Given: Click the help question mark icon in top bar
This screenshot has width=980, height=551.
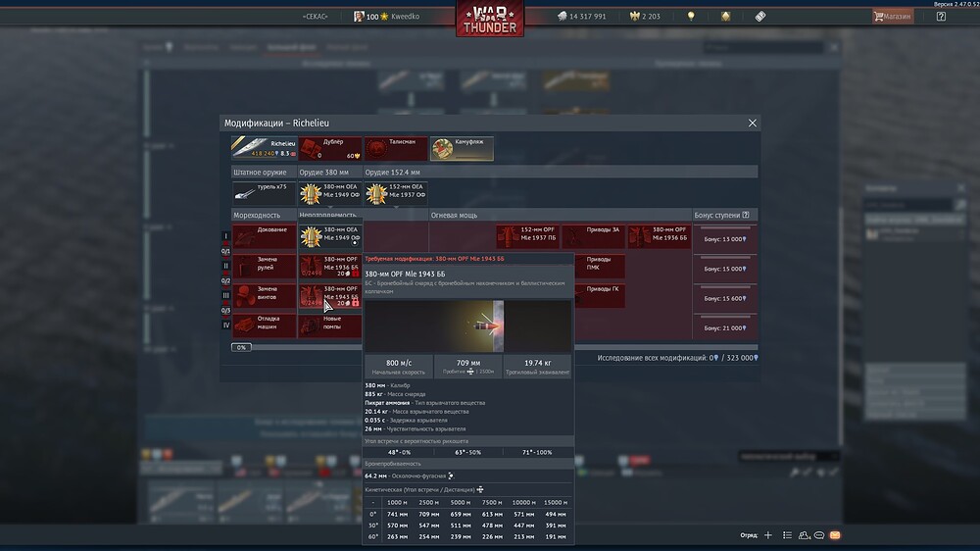Looking at the screenshot, I should coord(941,17).
